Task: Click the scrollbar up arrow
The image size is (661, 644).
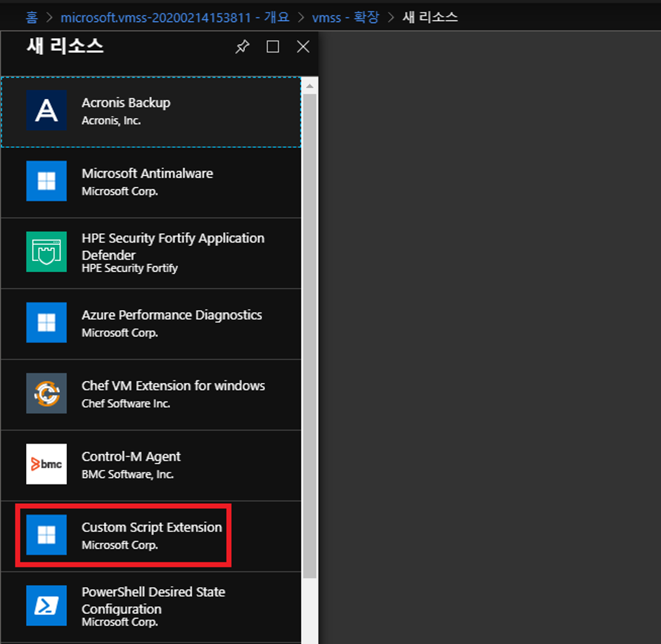Action: [x=310, y=86]
